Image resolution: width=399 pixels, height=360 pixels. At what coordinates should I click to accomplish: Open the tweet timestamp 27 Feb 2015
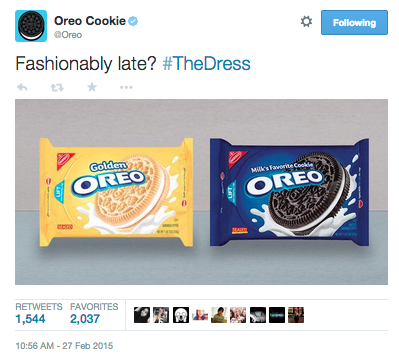(64, 346)
